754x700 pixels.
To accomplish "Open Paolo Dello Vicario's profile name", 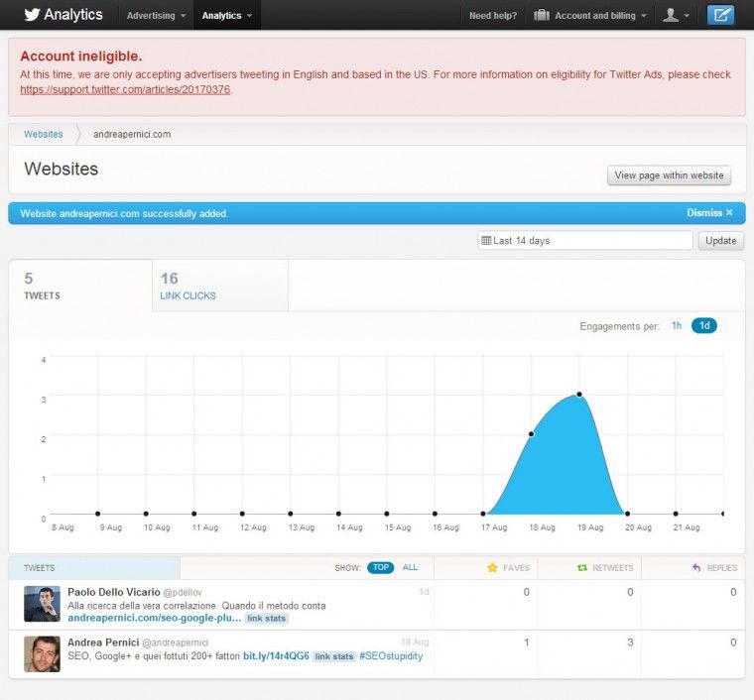I will coord(113,592).
